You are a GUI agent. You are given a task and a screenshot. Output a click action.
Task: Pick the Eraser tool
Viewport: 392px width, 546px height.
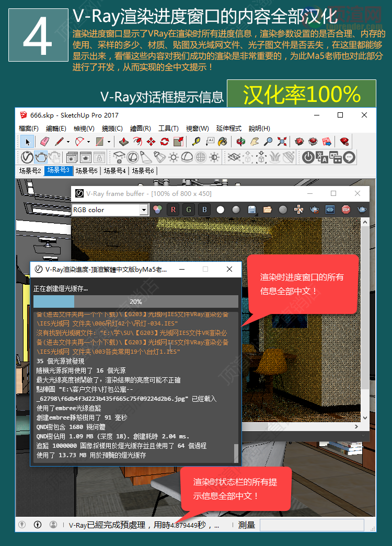pyautogui.click(x=45, y=142)
